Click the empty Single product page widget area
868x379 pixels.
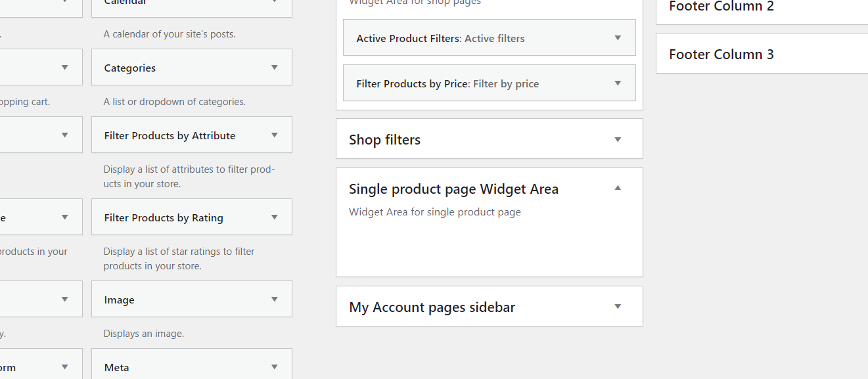pyautogui.click(x=489, y=248)
